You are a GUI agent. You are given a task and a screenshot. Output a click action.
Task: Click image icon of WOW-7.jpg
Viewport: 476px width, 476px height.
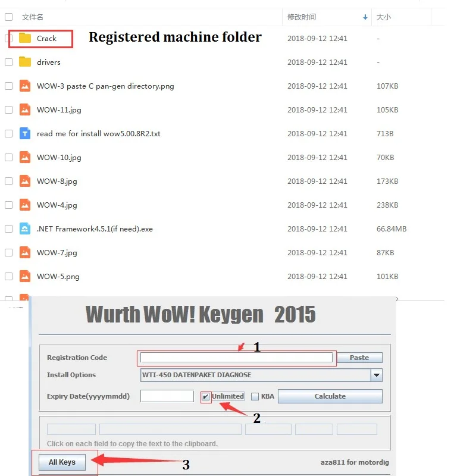[25, 252]
